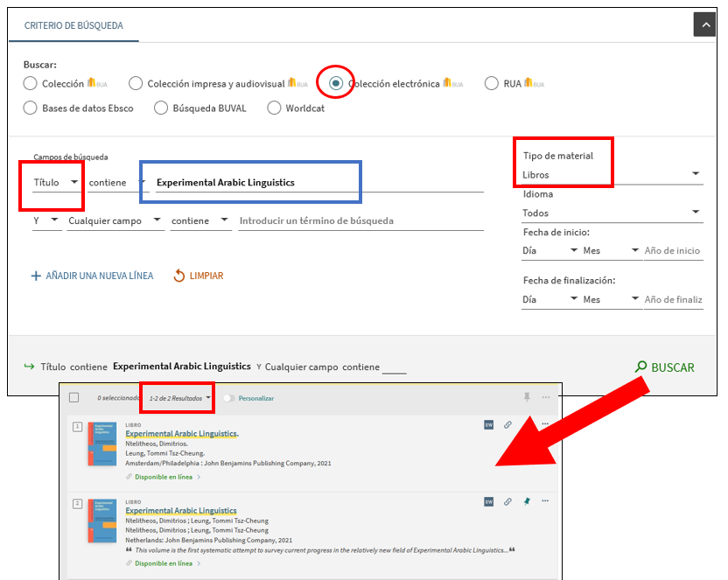Click EW export icon on first result
728x580 pixels.
pos(489,426)
